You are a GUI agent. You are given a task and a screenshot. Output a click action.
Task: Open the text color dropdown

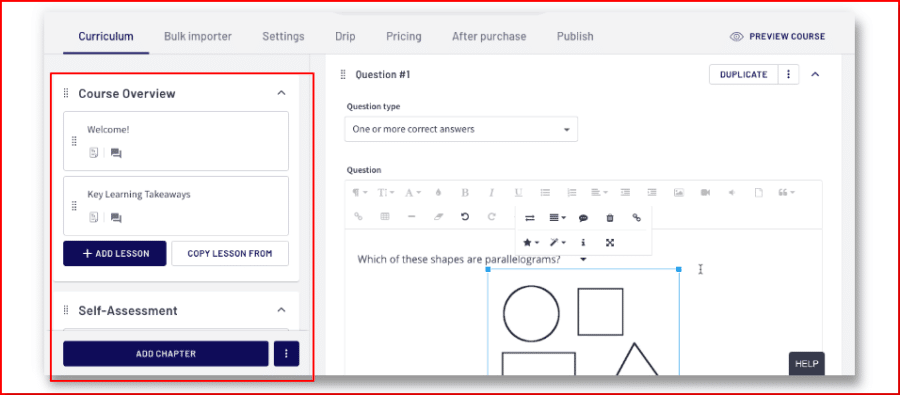(x=413, y=193)
